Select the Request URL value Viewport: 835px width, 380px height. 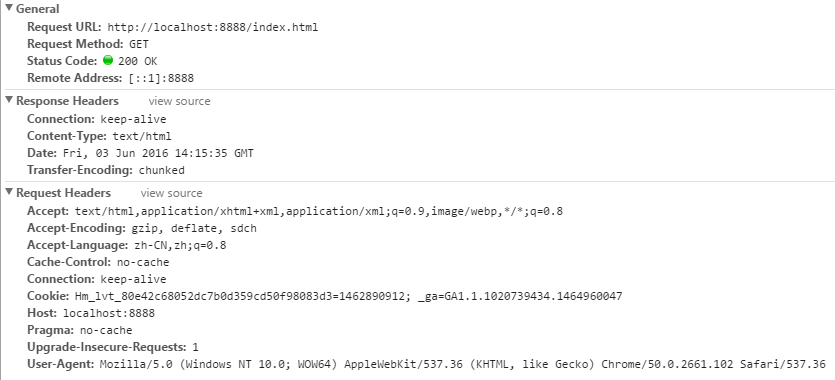click(212, 27)
